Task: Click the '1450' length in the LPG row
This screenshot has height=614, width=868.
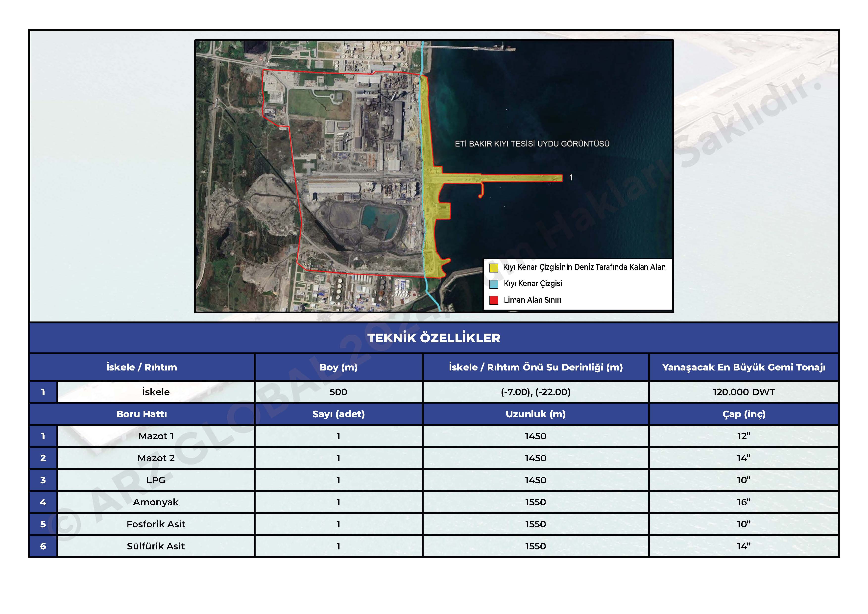Action: tap(536, 480)
